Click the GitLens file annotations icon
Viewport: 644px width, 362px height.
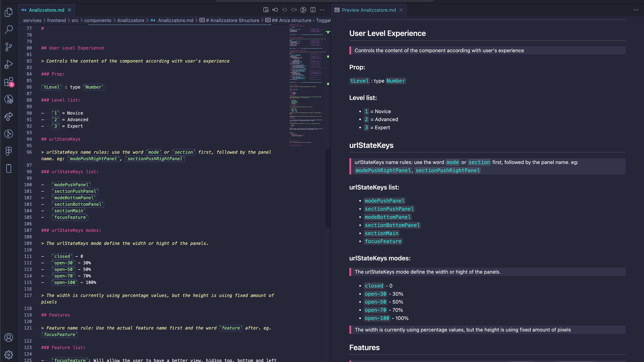click(x=303, y=10)
